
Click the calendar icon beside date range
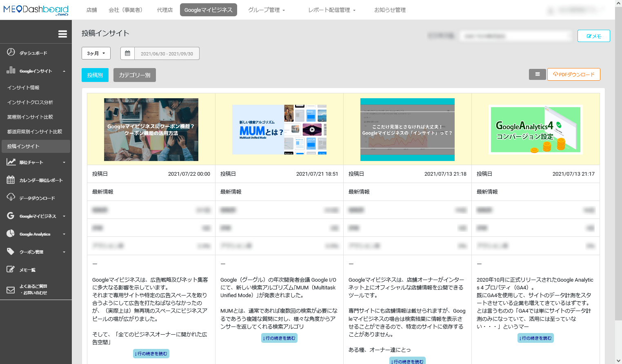coord(127,53)
